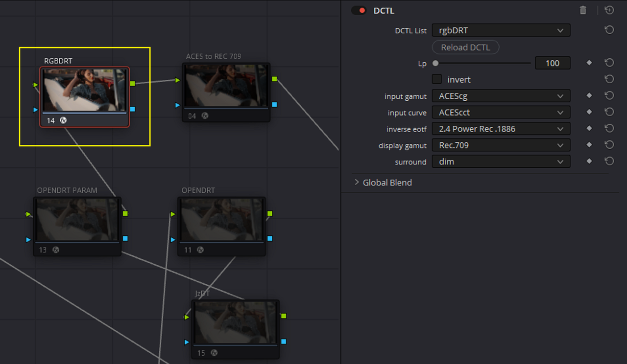Viewport: 627px width, 364px height.
Task: Click the blue key output of JzDT node
Action: [284, 341]
